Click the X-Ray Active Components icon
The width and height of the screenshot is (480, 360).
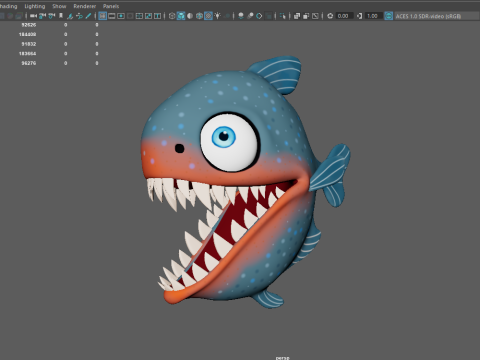(x=306, y=16)
